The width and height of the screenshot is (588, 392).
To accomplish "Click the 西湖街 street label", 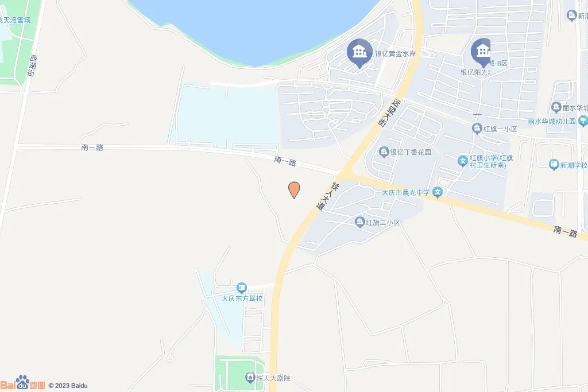I will coord(32,65).
